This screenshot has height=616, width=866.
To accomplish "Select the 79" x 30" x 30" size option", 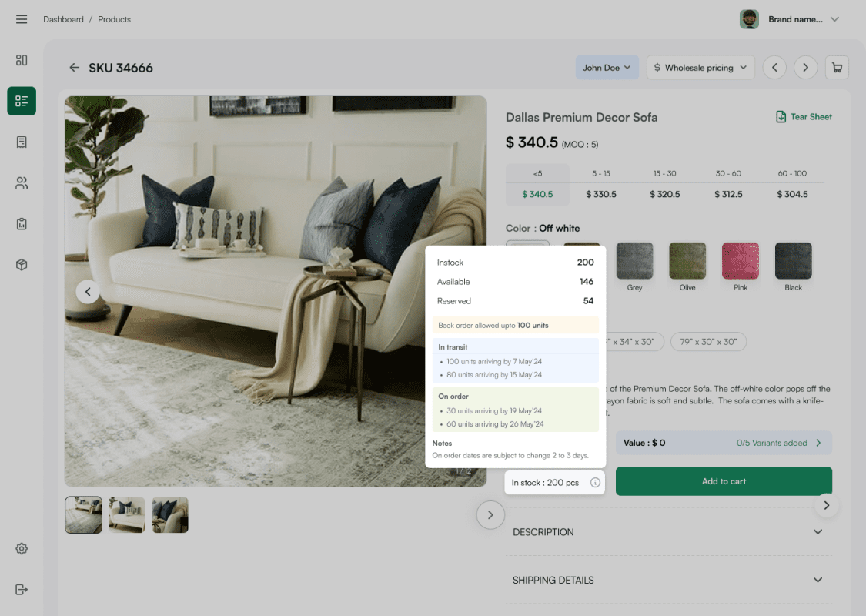I will [708, 341].
